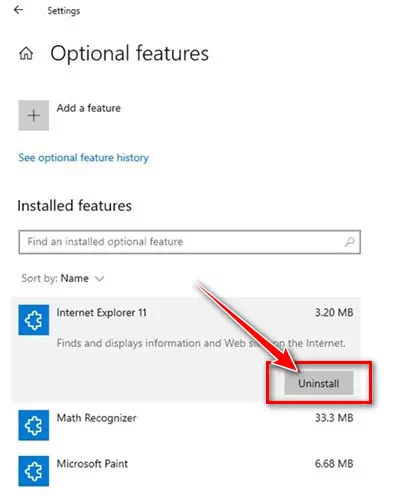Open the Sort by Name dropdown
The image size is (393, 500).
point(63,278)
